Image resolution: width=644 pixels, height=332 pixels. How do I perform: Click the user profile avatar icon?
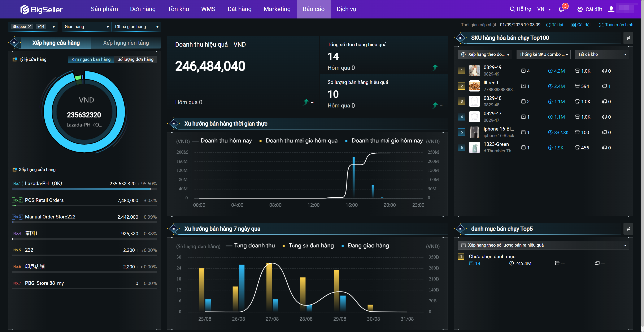[x=611, y=9]
